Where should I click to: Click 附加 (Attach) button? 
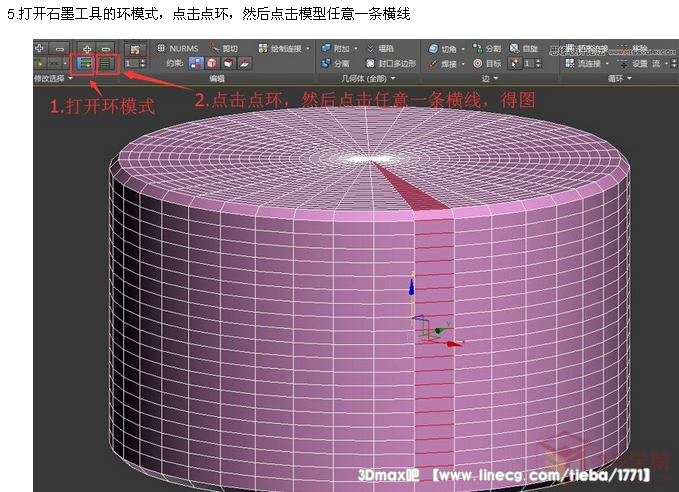click(335, 49)
